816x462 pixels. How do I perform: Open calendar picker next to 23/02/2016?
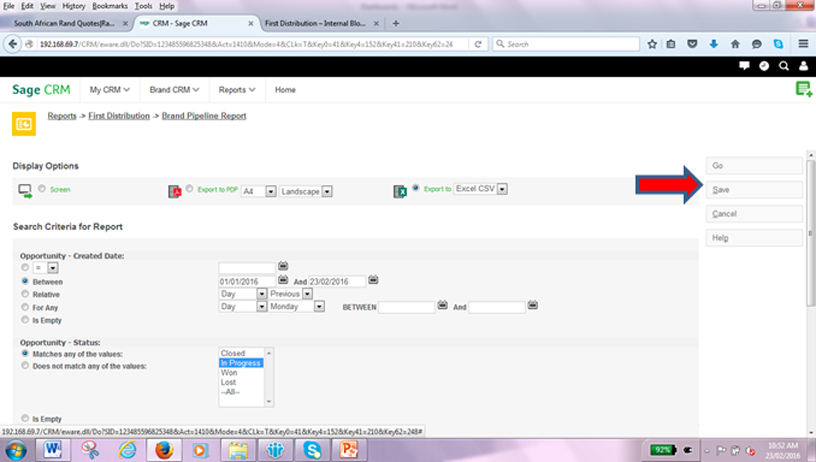click(373, 280)
